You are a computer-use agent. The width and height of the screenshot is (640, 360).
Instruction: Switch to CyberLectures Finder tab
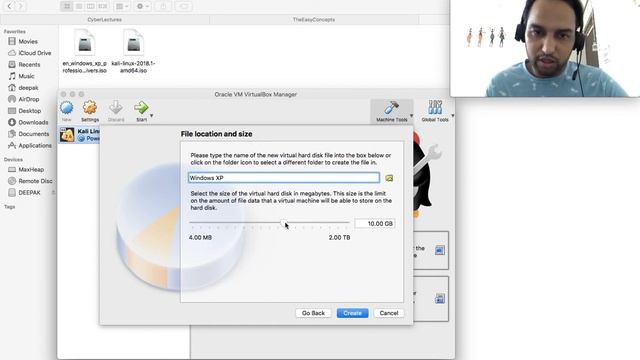pyautogui.click(x=104, y=20)
